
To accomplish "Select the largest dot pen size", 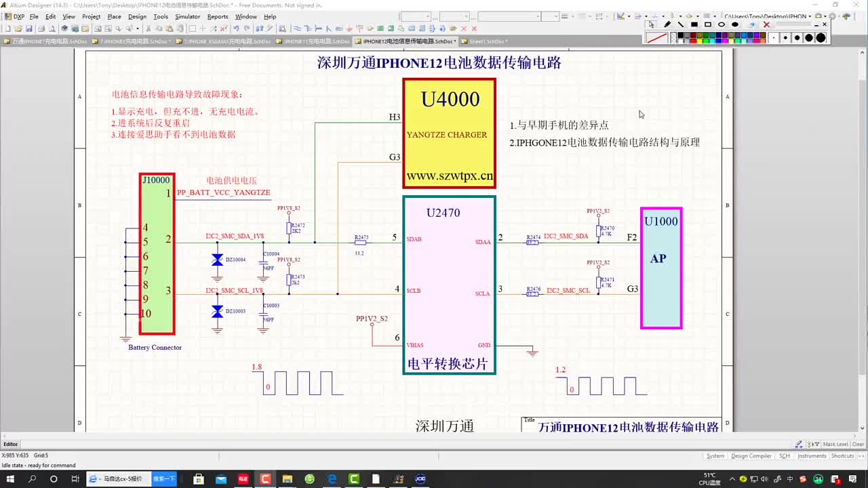I will (x=821, y=38).
